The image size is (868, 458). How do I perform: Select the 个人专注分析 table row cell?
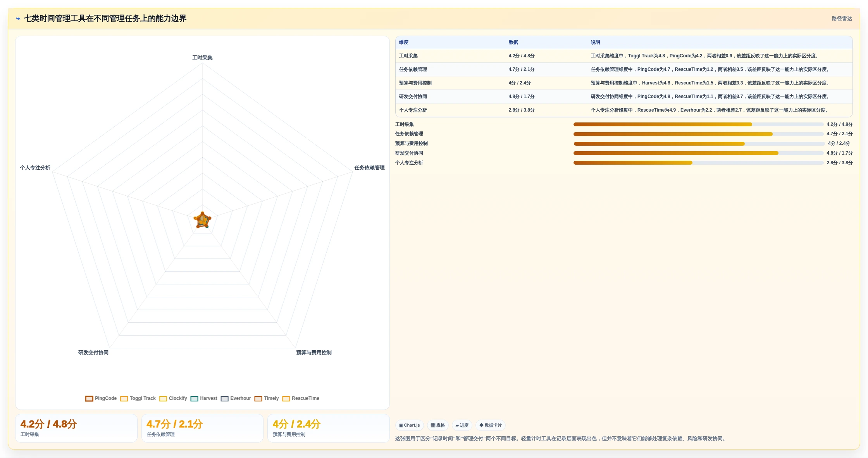[413, 110]
